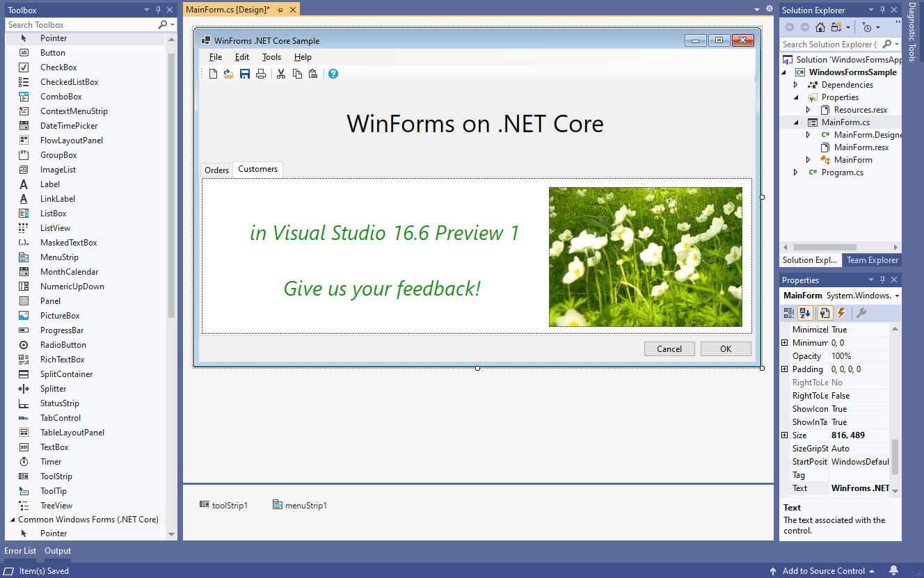The image size is (924, 578).
Task: Click the search magnifier in Toolbox search
Action: tap(163, 24)
